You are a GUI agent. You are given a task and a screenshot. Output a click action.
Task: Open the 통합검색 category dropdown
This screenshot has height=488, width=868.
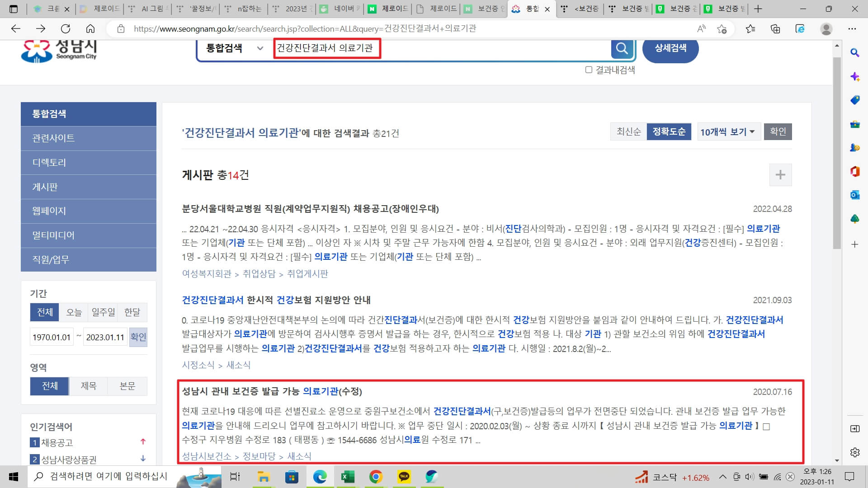[233, 48]
